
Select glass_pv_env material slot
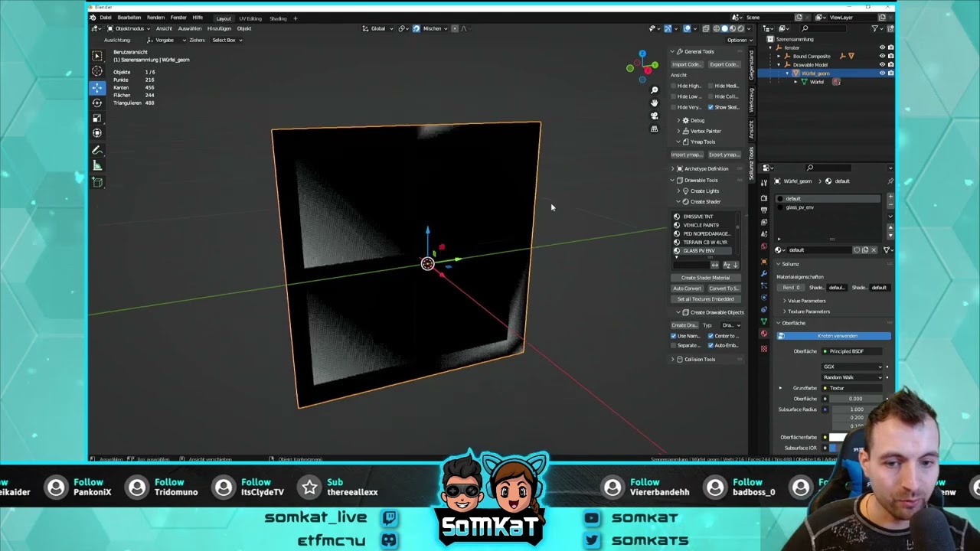(x=829, y=207)
